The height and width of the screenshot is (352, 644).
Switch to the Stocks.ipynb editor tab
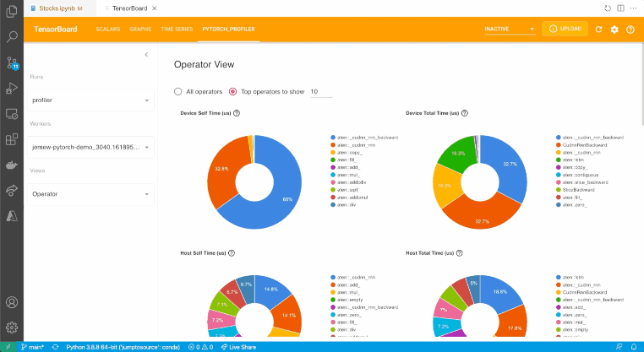click(x=59, y=8)
